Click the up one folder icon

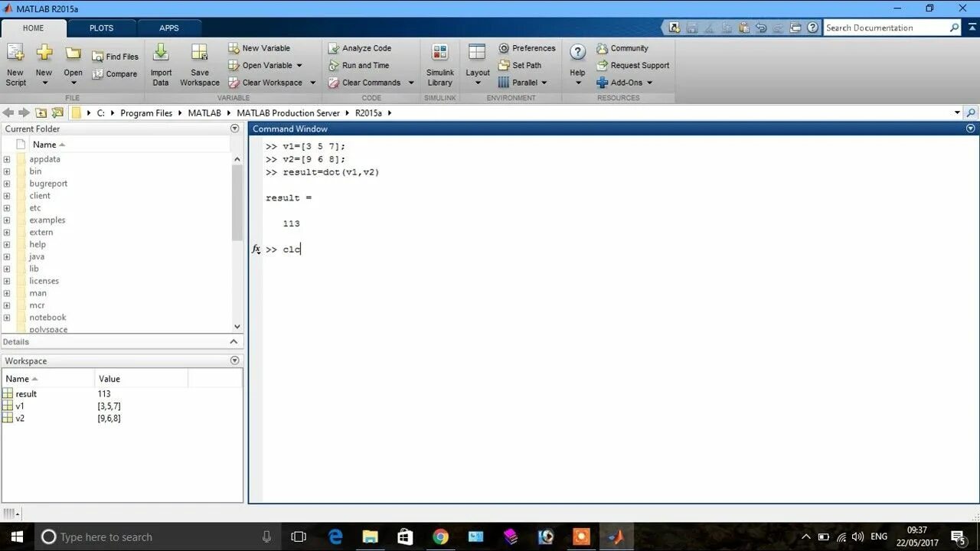pos(41,112)
